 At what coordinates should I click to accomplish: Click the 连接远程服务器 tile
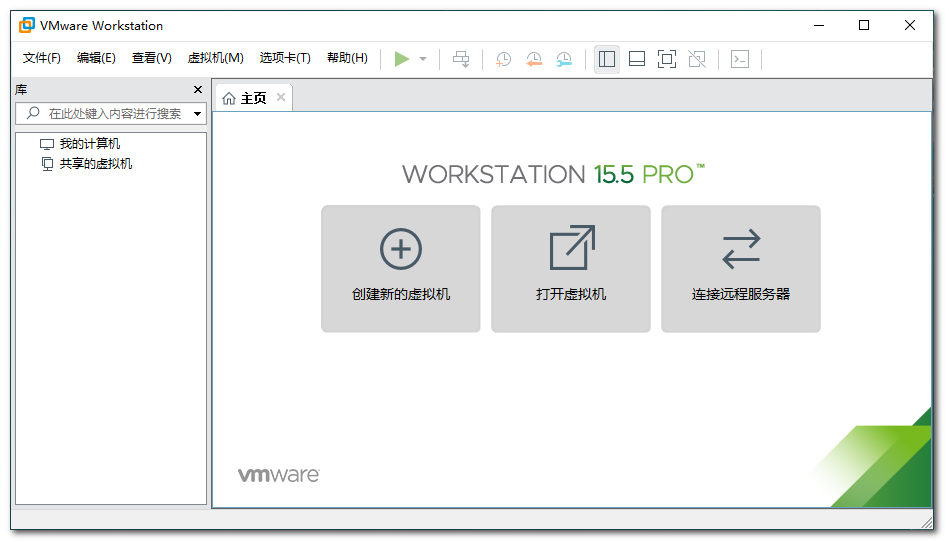(741, 268)
